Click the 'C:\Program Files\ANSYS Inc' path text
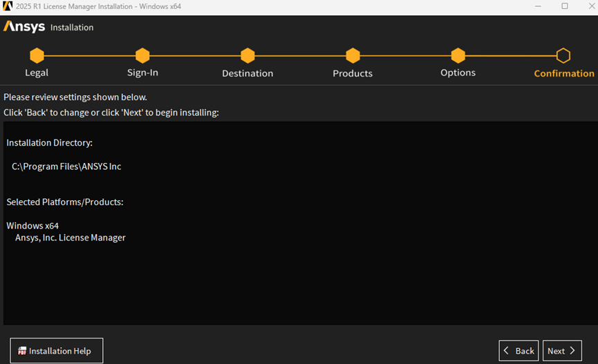 [x=66, y=166]
